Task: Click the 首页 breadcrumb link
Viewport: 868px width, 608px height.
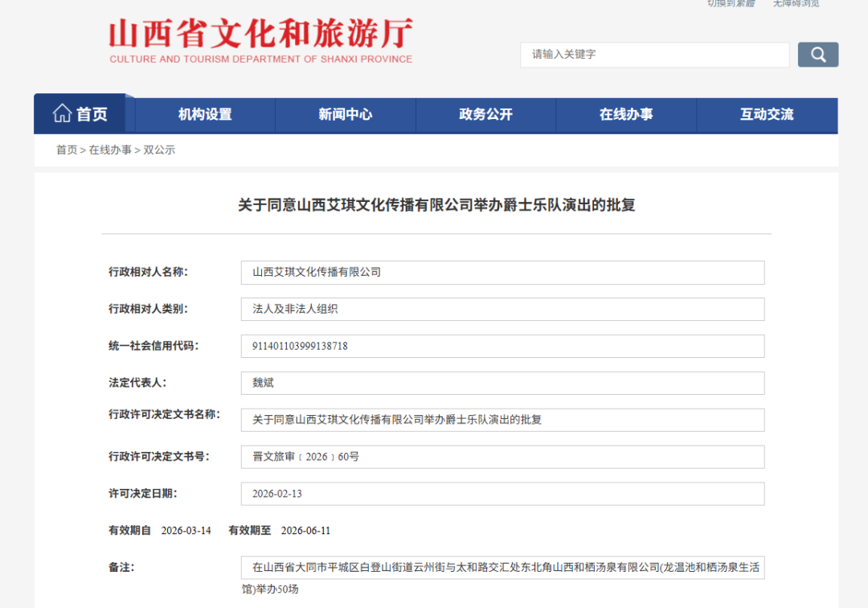Action: [67, 150]
